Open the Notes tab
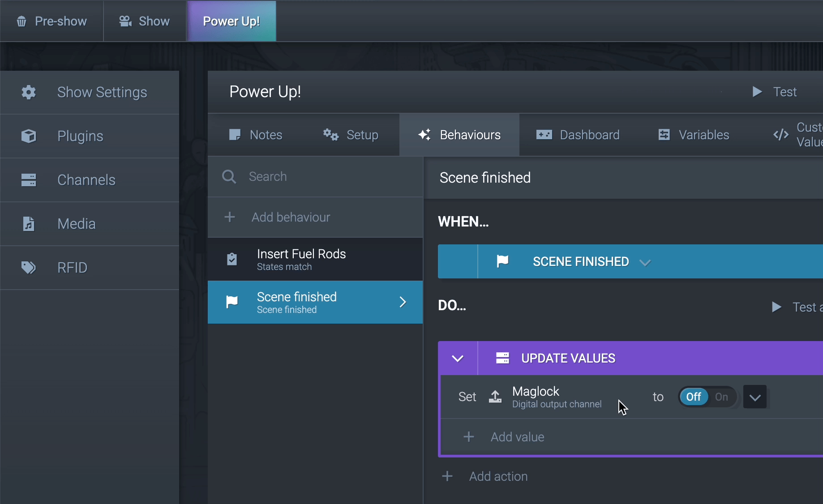The image size is (823, 504). (256, 135)
